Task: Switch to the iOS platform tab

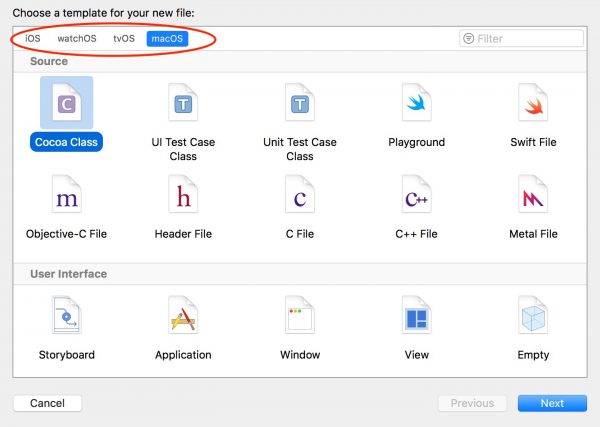Action: tap(33, 39)
